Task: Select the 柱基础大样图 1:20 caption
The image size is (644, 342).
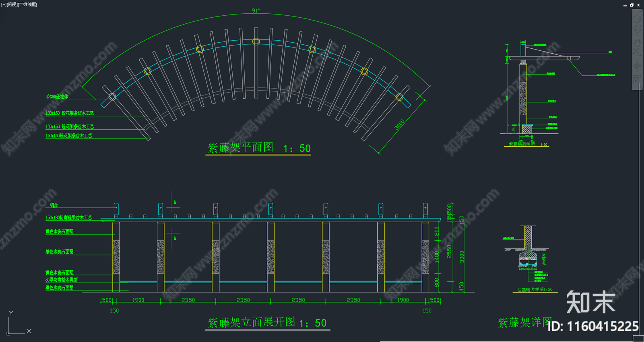Action: [535, 290]
